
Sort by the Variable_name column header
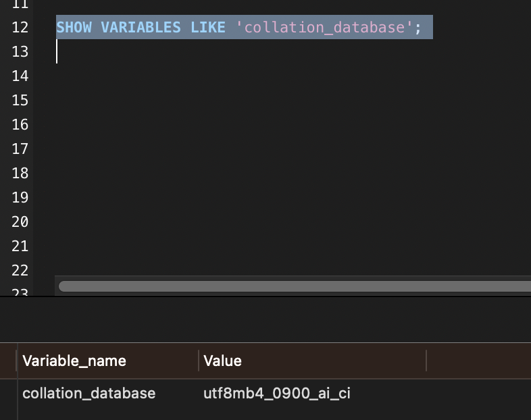(x=74, y=361)
